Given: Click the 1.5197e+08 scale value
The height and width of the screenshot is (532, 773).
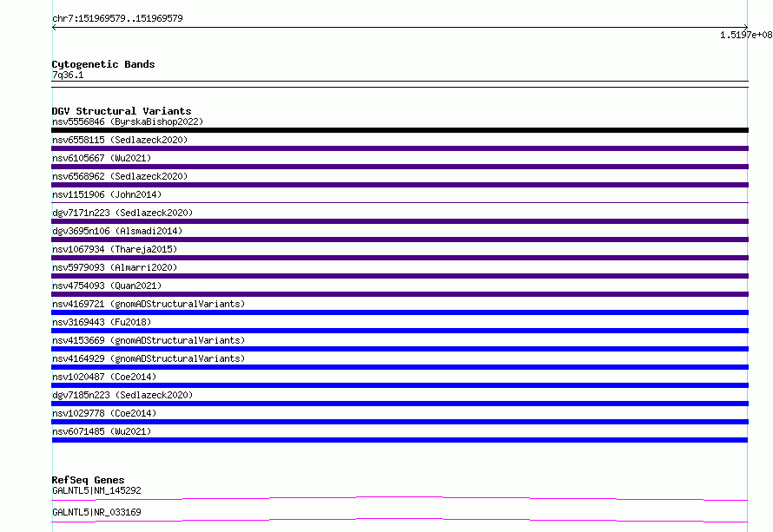Looking at the screenshot, I should click(746, 35).
